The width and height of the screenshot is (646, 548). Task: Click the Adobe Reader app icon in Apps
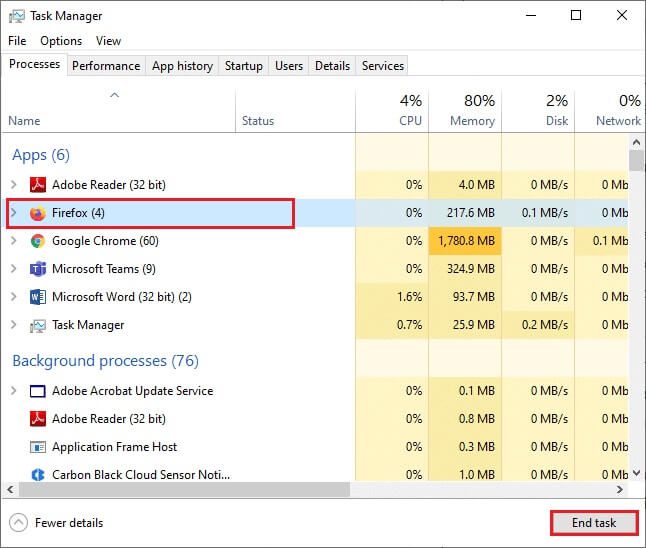38,185
